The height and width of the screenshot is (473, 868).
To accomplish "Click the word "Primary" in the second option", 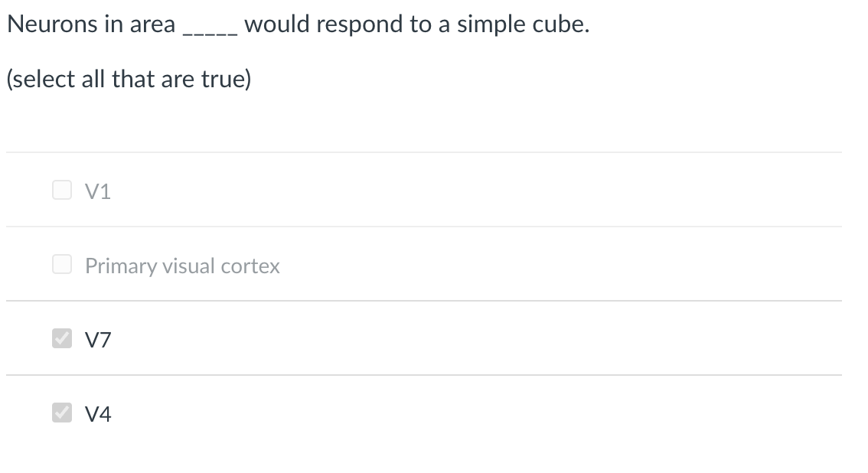I will [121, 266].
